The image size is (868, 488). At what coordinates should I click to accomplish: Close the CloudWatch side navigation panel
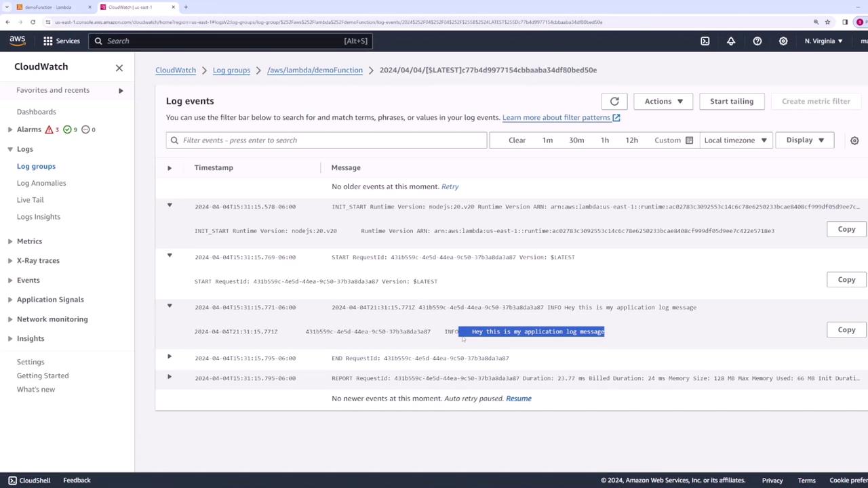pos(119,67)
